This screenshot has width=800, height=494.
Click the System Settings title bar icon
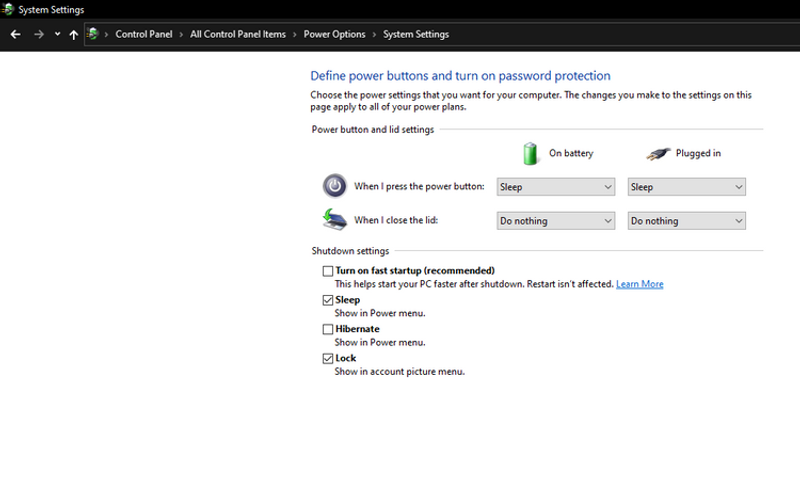(x=9, y=9)
